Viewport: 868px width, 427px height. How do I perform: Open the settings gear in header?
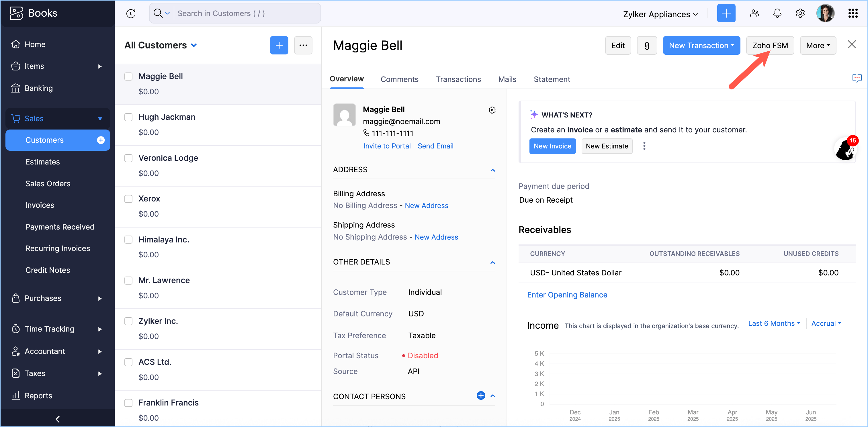click(800, 13)
